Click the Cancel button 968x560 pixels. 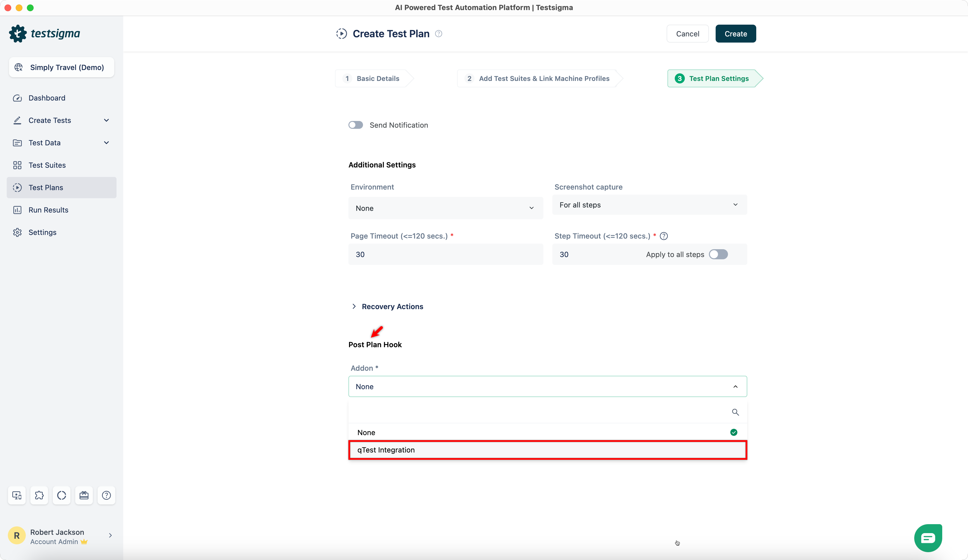click(687, 34)
